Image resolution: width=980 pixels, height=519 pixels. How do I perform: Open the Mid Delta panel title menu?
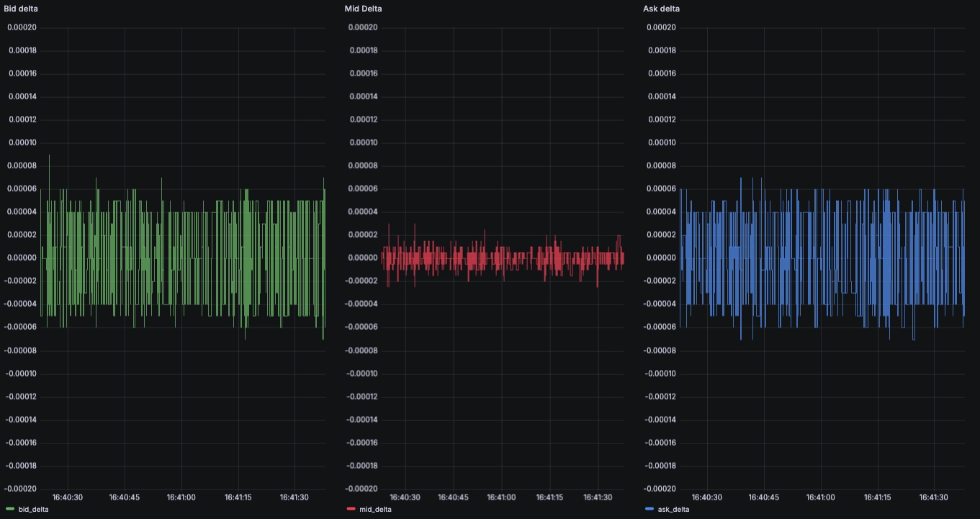364,9
